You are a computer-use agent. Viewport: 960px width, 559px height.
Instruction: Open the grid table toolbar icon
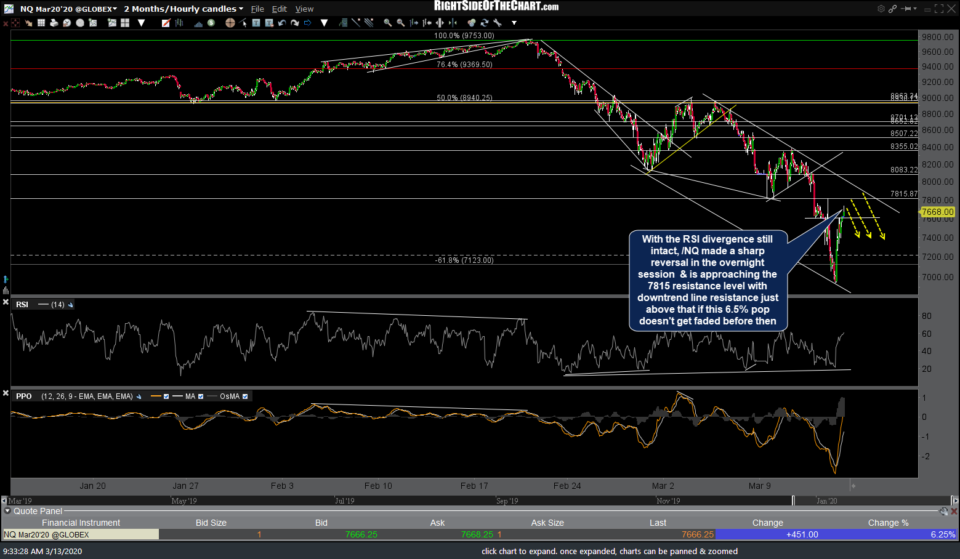point(41,23)
